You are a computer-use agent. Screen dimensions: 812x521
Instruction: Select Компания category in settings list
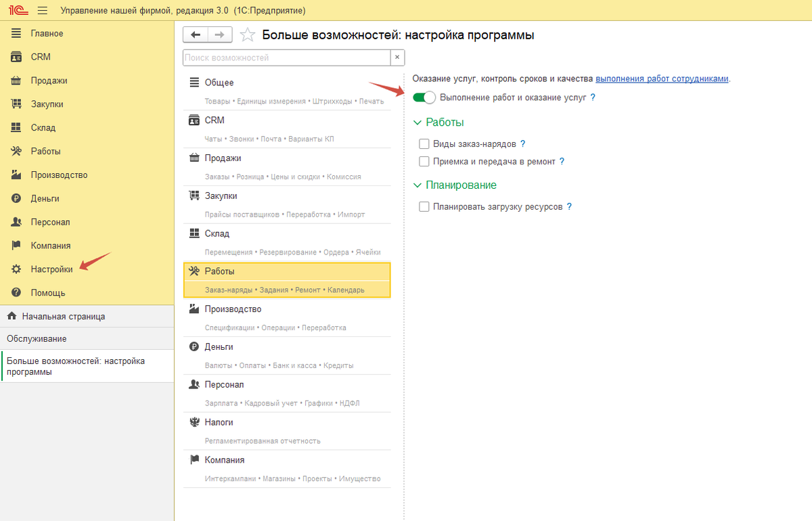coord(288,469)
